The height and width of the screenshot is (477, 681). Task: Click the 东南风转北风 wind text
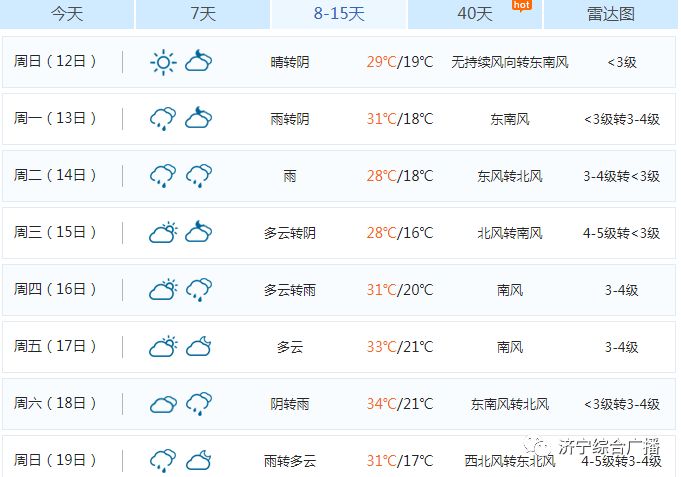click(x=510, y=404)
